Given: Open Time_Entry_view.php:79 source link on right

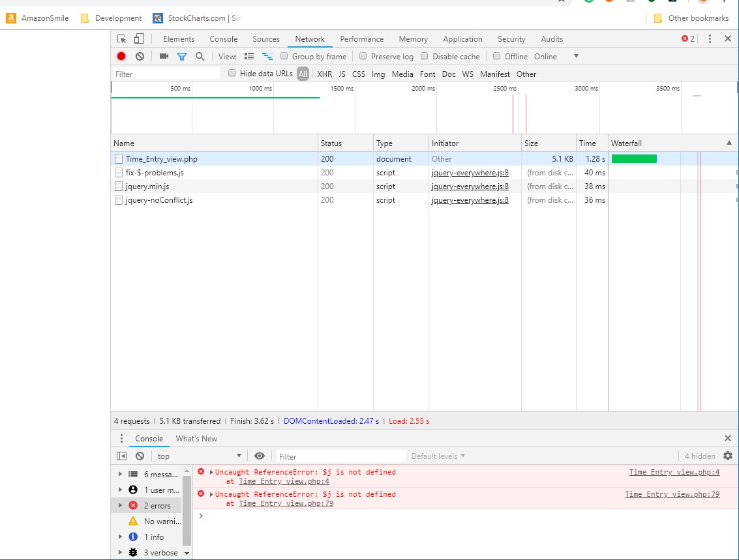Looking at the screenshot, I should click(x=672, y=494).
